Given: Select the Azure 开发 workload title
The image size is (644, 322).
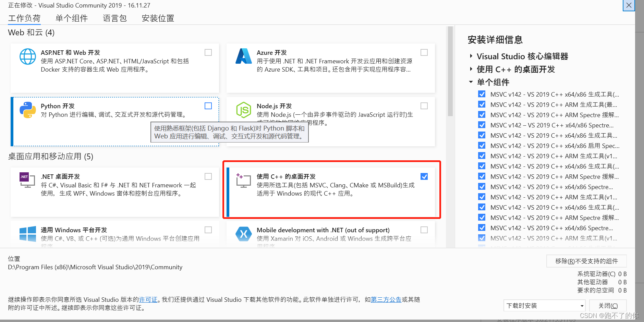Looking at the screenshot, I should tap(271, 52).
